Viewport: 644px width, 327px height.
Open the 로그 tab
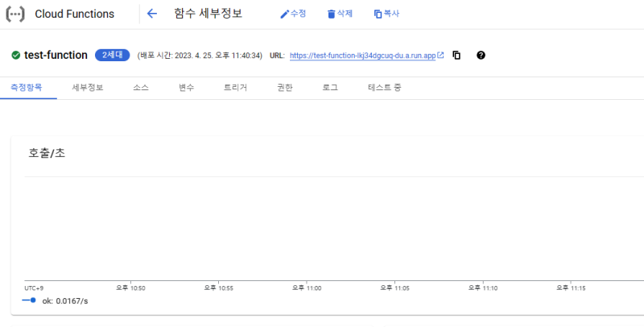click(x=330, y=87)
